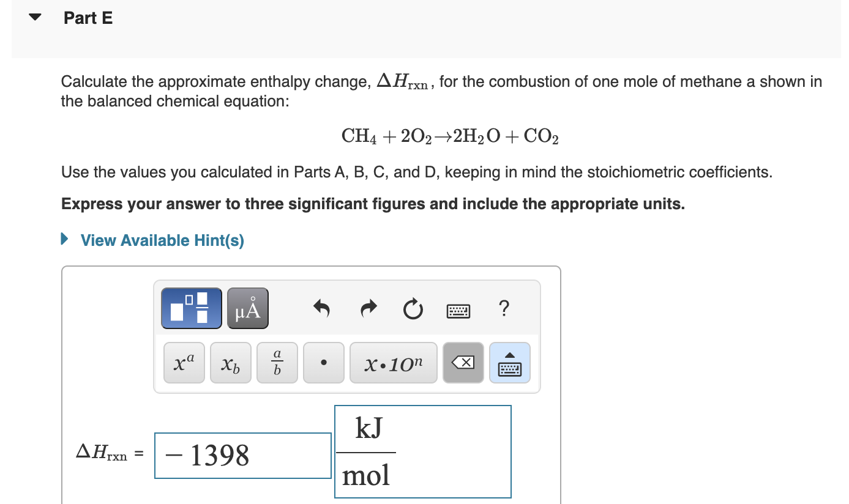Image resolution: width=849 pixels, height=504 pixels.
Task: Insert a superscript using the x^a button
Action: click(184, 363)
